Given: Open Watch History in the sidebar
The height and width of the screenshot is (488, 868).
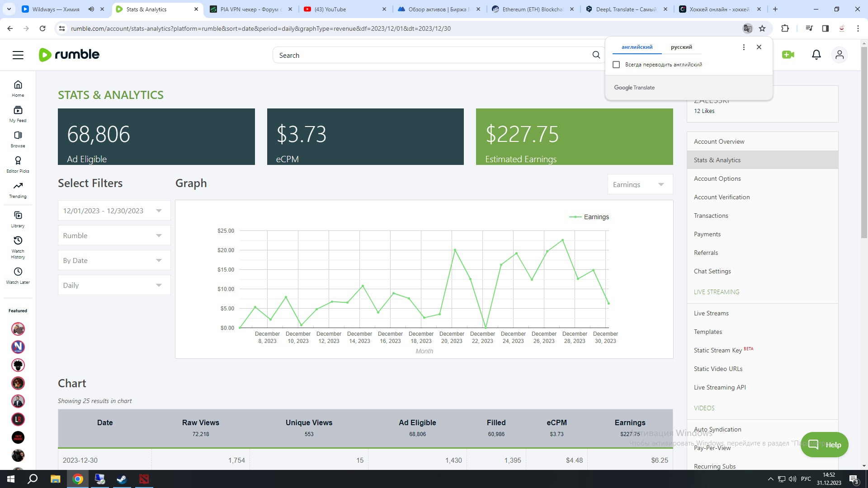Looking at the screenshot, I should pyautogui.click(x=18, y=247).
